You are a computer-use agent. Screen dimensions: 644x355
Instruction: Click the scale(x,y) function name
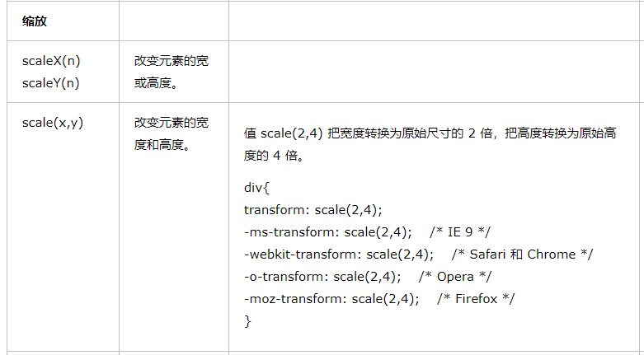point(53,123)
